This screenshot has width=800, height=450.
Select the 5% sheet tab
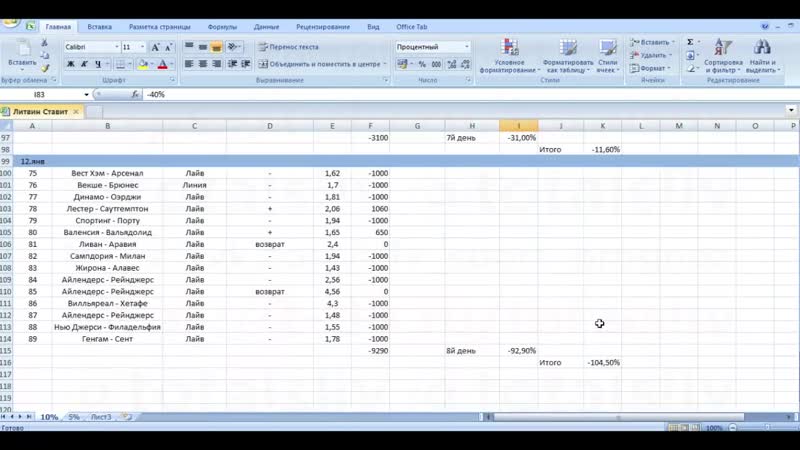(74, 416)
